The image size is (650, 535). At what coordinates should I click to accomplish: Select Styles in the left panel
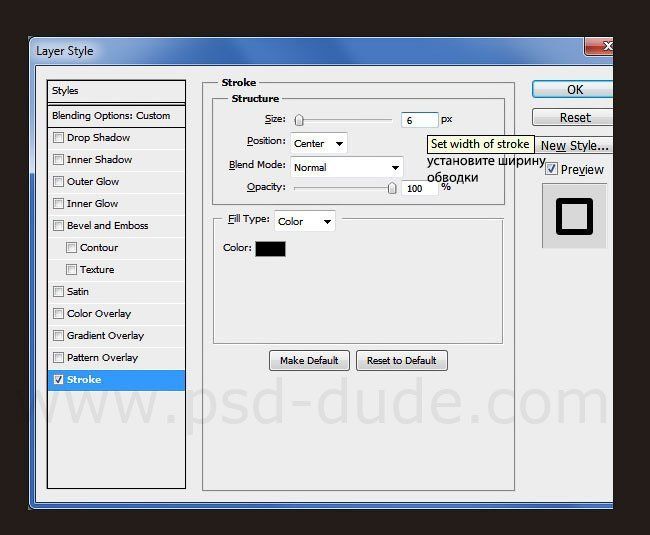tap(116, 91)
